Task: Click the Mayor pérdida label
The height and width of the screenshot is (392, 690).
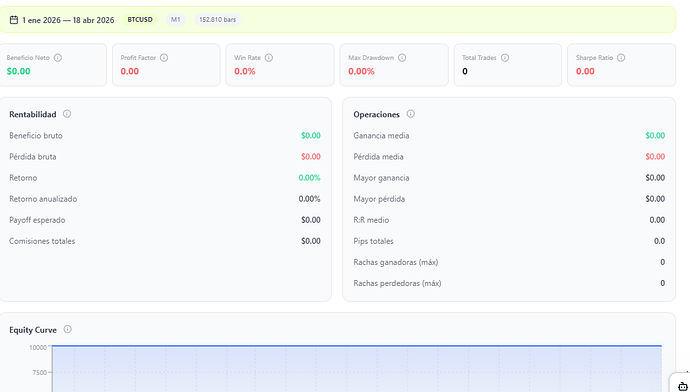Action: (x=379, y=199)
